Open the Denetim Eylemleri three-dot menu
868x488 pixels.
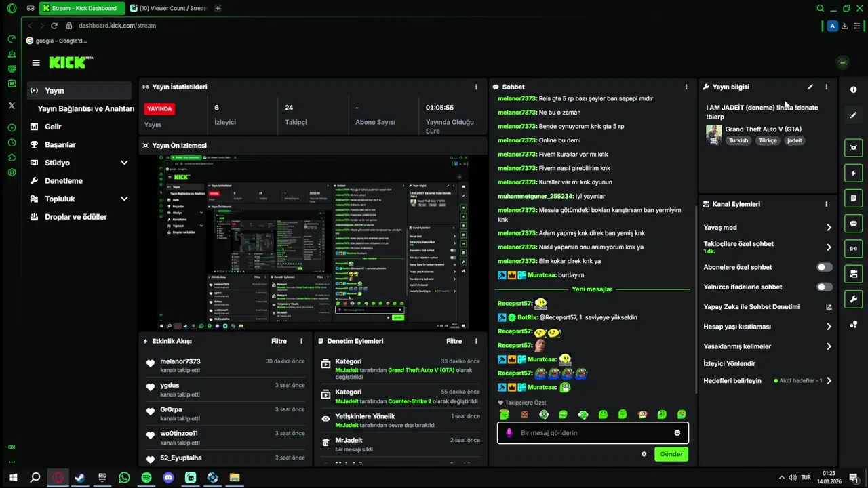tap(476, 341)
